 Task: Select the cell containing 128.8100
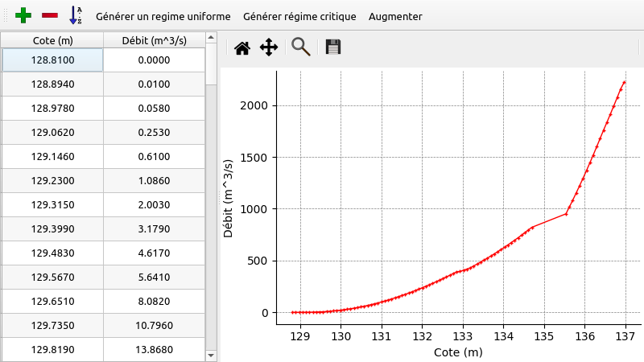click(x=52, y=60)
